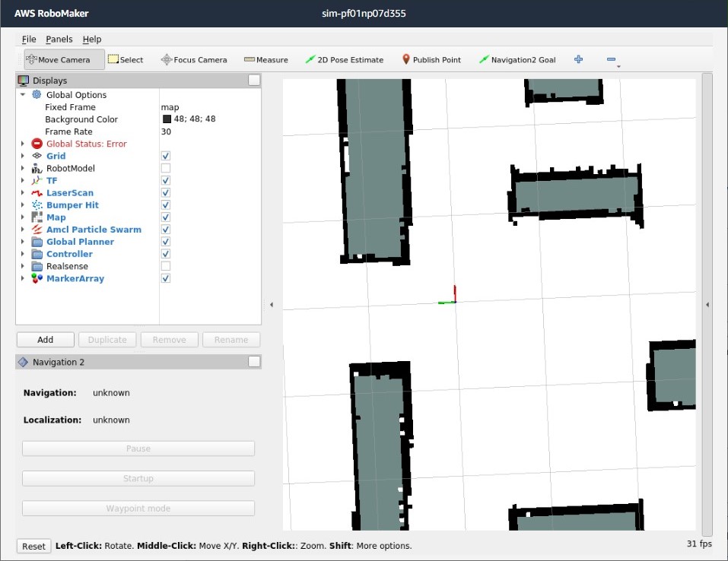Click the Bumper Hit point cloud icon
Image resolution: width=728 pixels, height=561 pixels.
pyautogui.click(x=37, y=205)
